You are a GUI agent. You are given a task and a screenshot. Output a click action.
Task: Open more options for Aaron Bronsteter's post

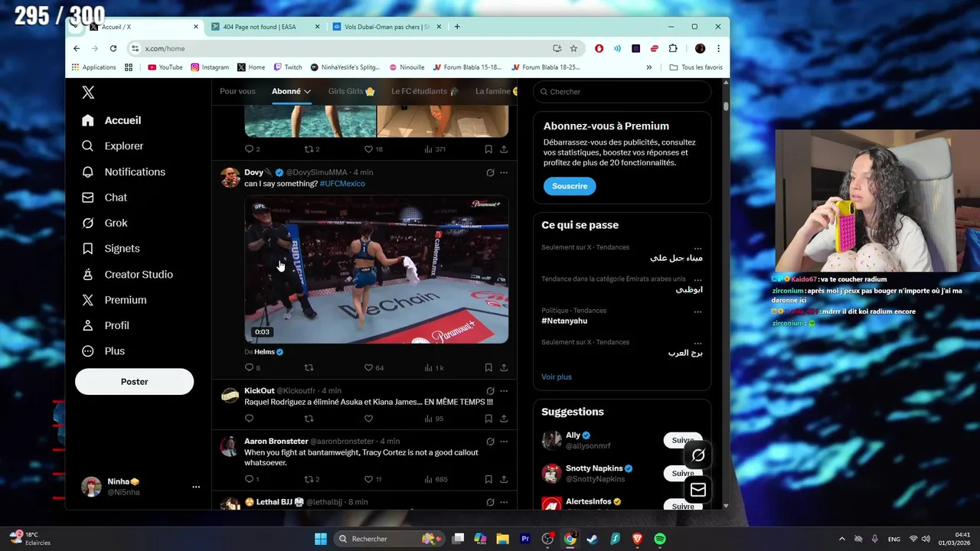504,442
